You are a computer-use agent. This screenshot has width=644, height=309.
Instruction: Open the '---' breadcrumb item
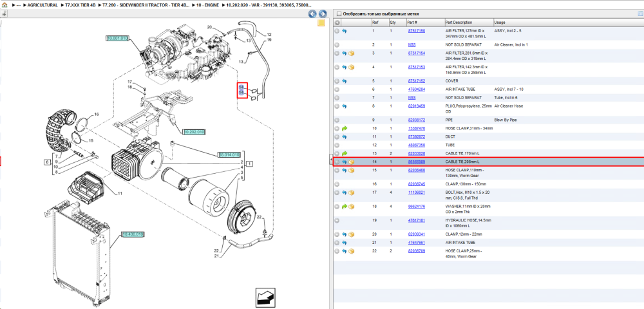[19, 5]
